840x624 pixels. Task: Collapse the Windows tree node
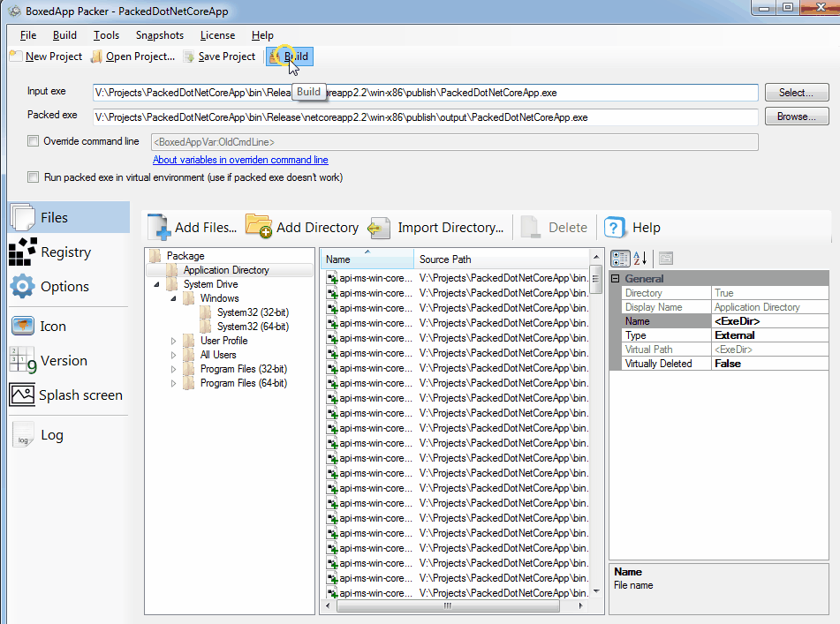click(174, 298)
